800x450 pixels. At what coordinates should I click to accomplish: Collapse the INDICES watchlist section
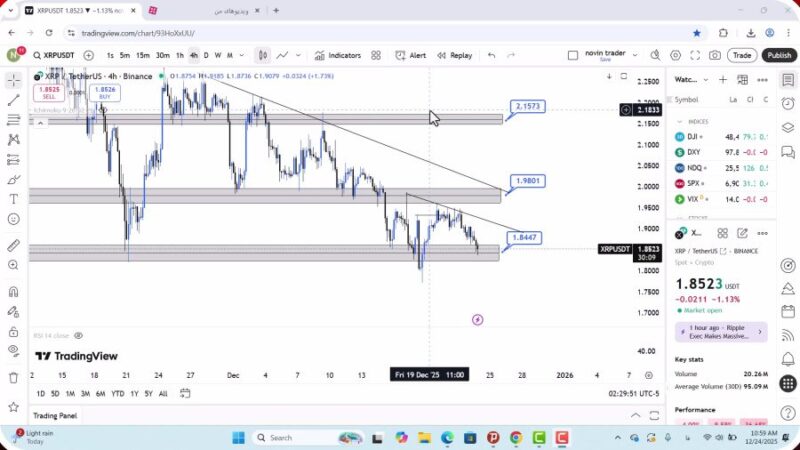coord(680,121)
